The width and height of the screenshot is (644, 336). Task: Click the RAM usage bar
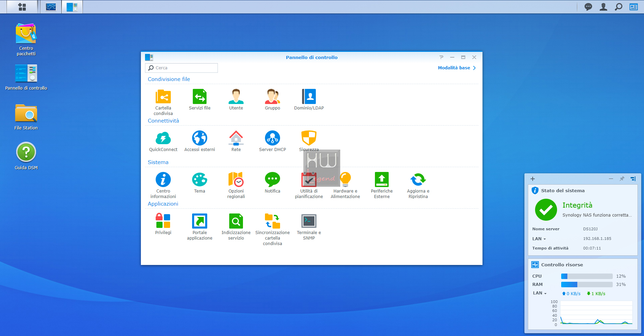pos(587,285)
